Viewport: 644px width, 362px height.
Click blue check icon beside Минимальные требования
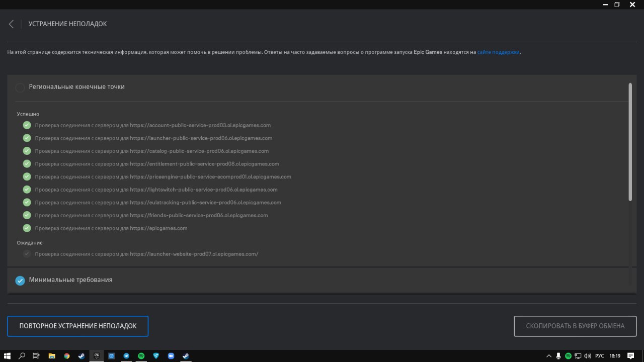coord(20,281)
